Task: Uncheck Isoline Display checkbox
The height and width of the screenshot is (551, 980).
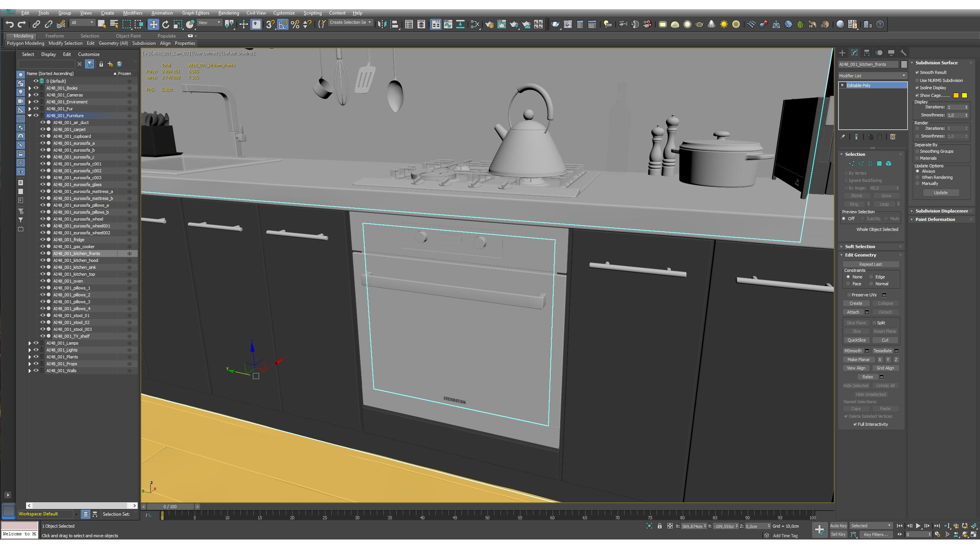Action: [917, 88]
